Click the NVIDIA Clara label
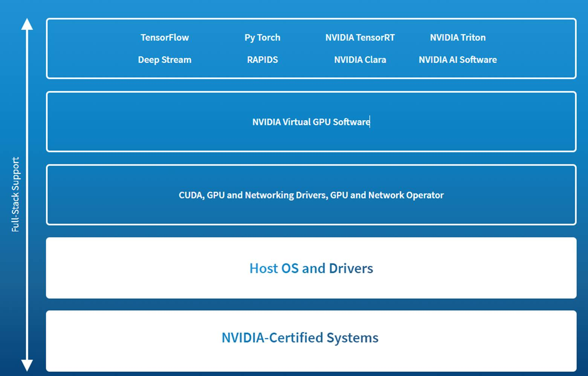Screen dimensions: 588x376 [x=360, y=60]
